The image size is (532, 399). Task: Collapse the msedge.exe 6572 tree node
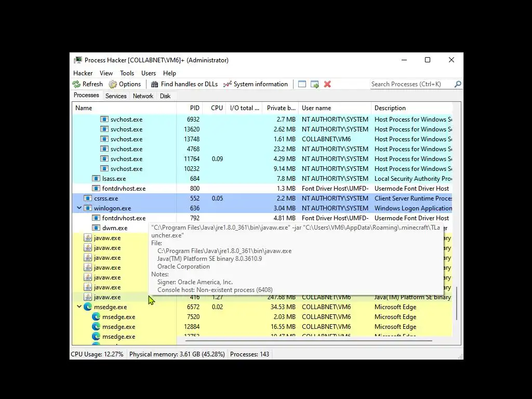click(x=79, y=307)
